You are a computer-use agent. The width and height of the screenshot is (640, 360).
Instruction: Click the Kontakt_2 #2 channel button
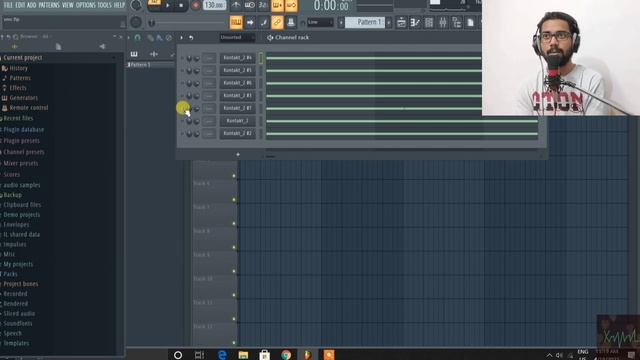238,133
